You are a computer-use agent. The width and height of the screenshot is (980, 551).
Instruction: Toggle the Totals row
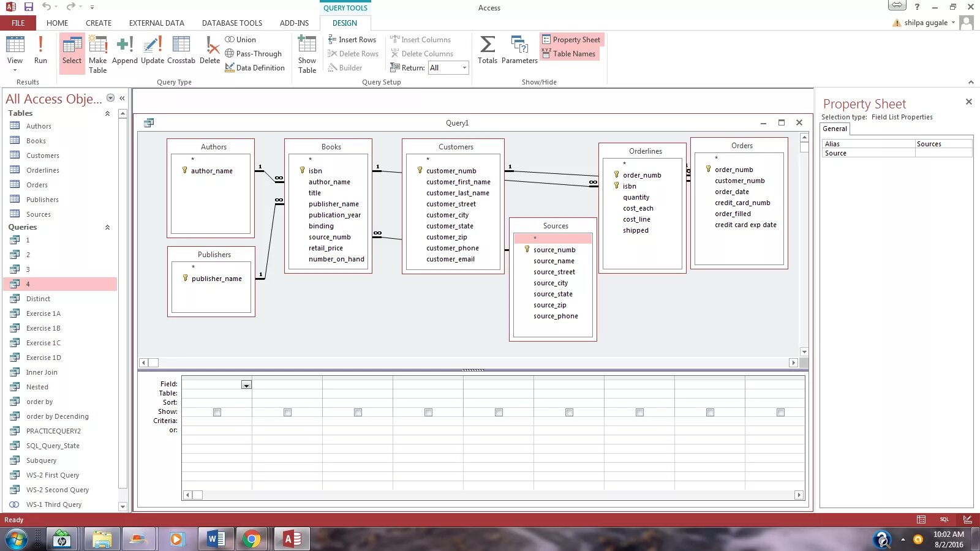[488, 50]
